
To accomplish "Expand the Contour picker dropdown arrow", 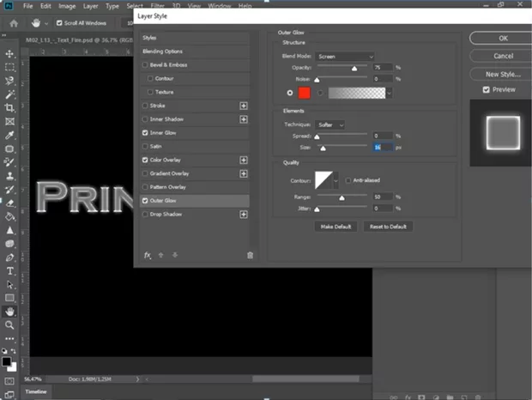I will 336,180.
